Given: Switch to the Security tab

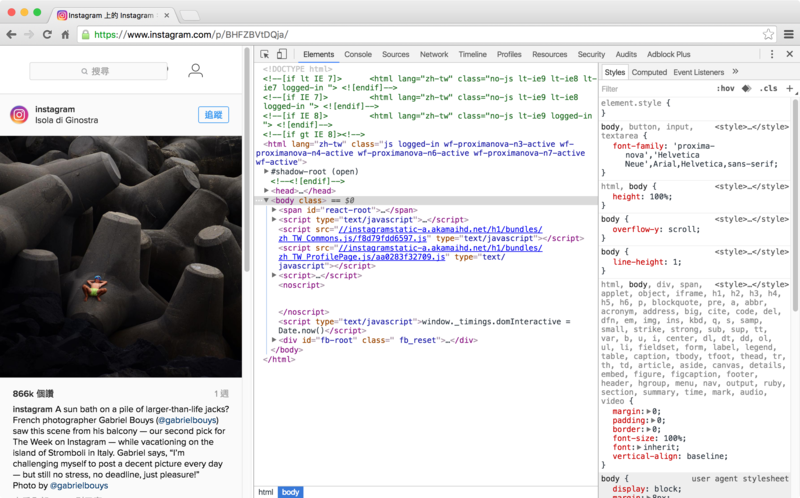Looking at the screenshot, I should 591,54.
